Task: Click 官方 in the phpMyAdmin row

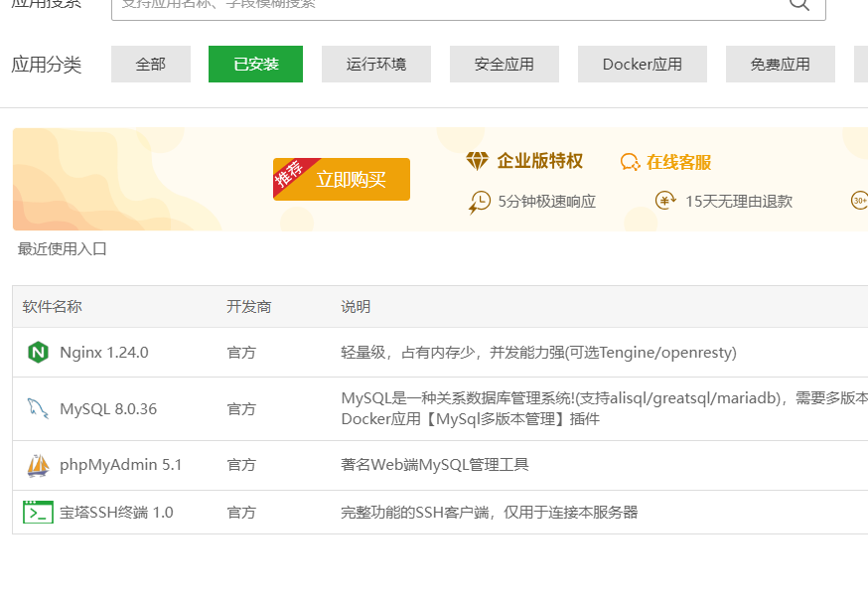Action: 241,465
